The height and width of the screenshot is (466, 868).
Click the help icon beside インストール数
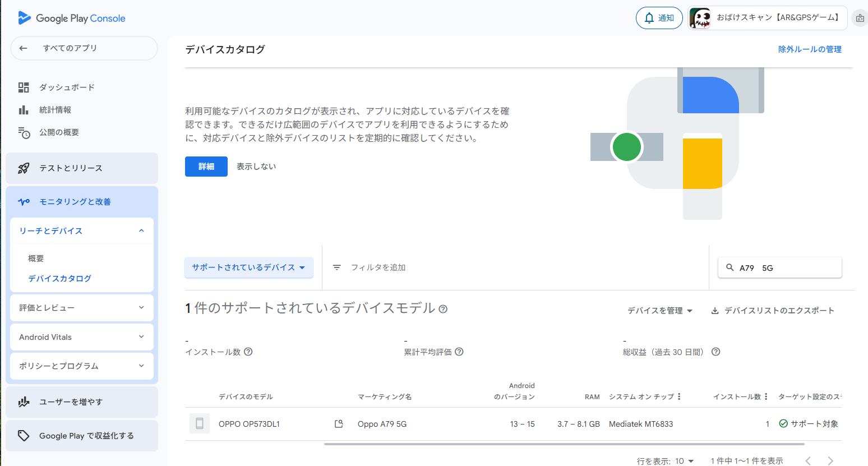[x=248, y=352]
